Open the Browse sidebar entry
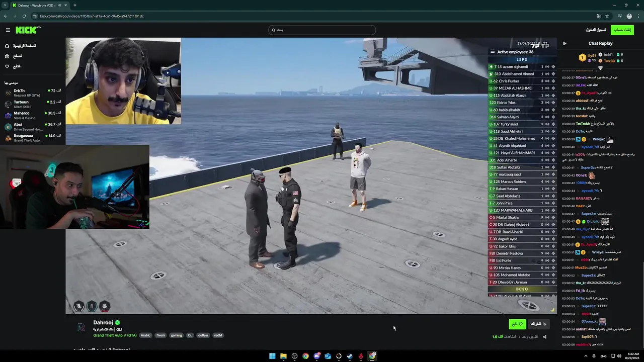Screen dimensions: 644x362 (14, 56)
